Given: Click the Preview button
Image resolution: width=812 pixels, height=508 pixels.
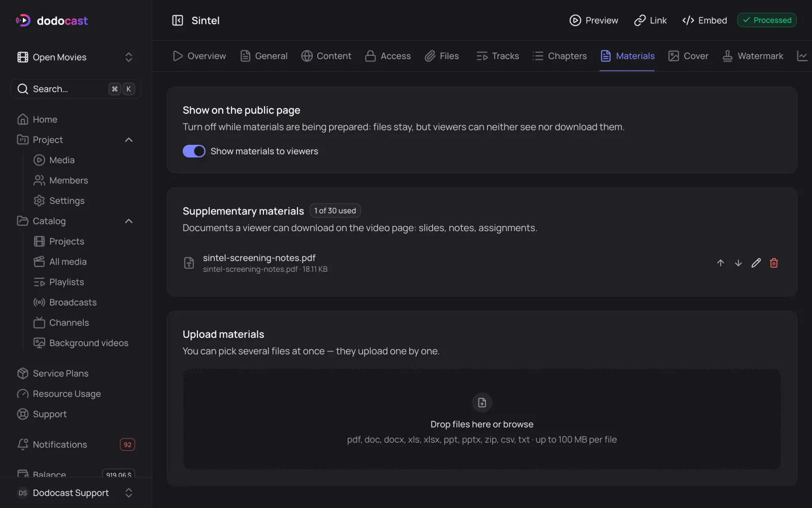Looking at the screenshot, I should pyautogui.click(x=594, y=20).
